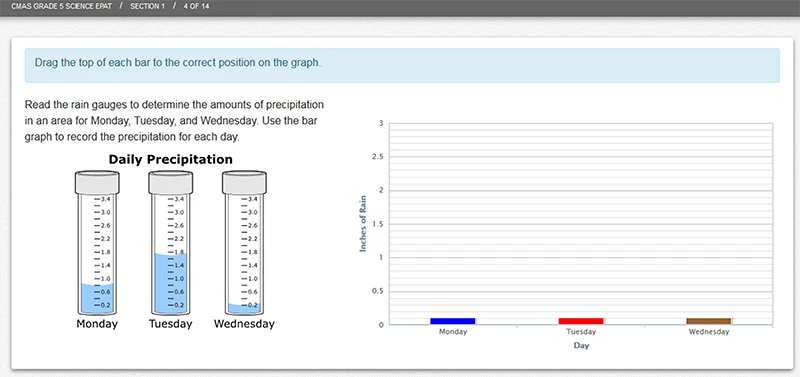The image size is (800, 377).
Task: Click the 3 value on y-axis
Action: pyautogui.click(x=381, y=123)
